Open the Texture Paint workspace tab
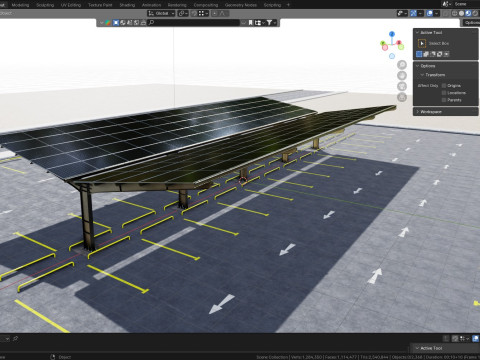 pyautogui.click(x=100, y=5)
